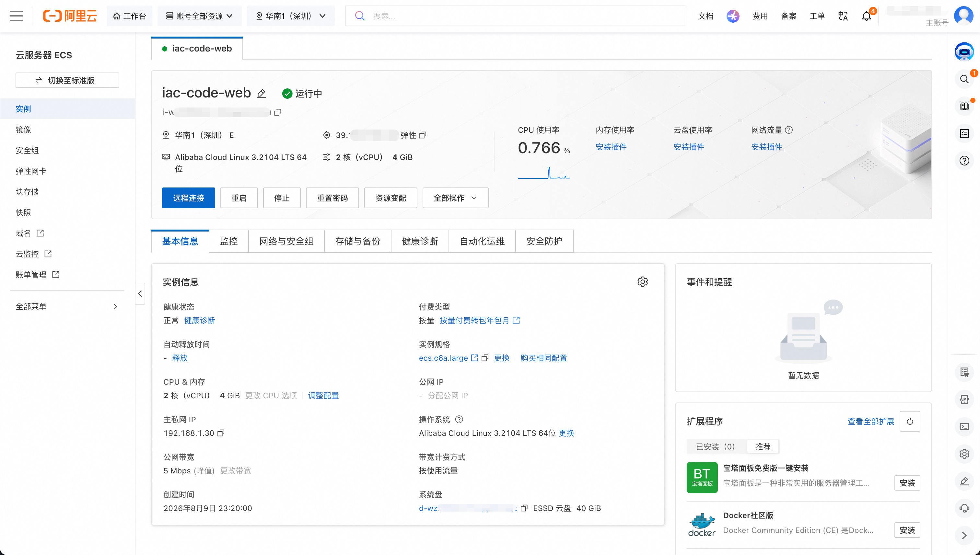Open the right sidebar feedback pencil icon
The height and width of the screenshot is (555, 980).
(x=964, y=481)
